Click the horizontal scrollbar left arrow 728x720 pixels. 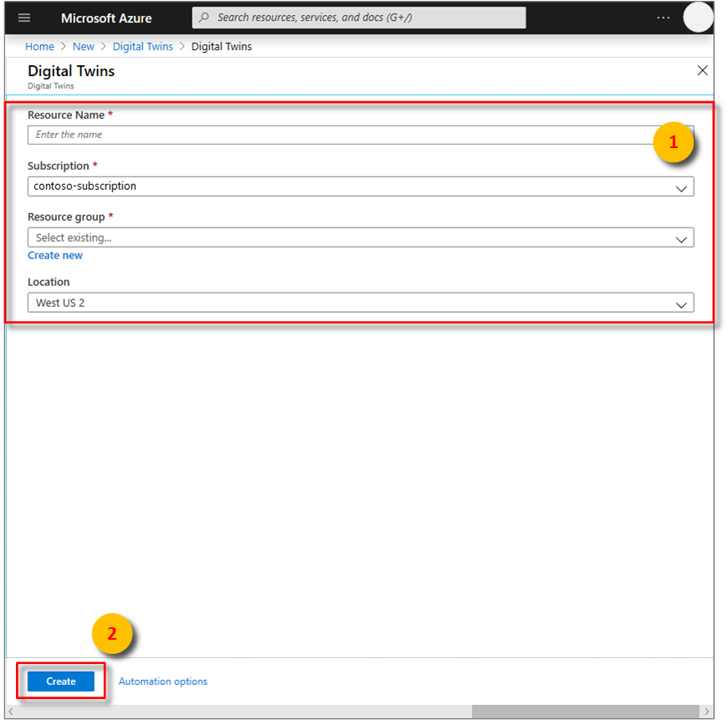11,711
